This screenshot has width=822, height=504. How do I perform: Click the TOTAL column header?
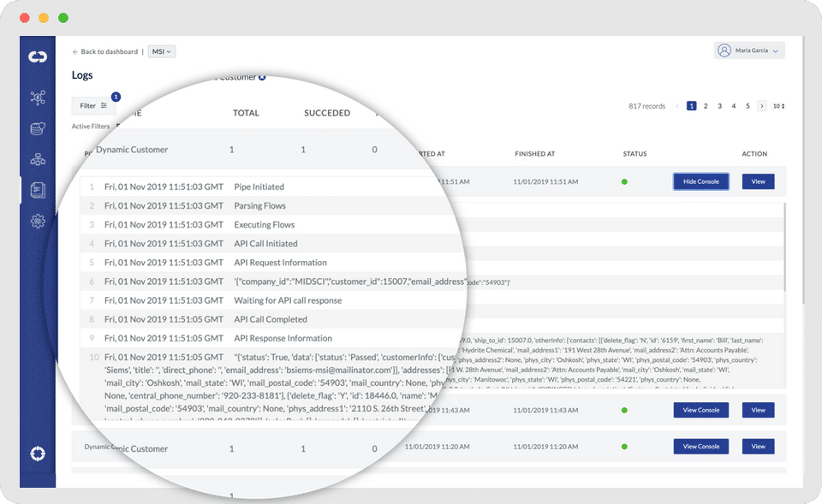pyautogui.click(x=246, y=113)
